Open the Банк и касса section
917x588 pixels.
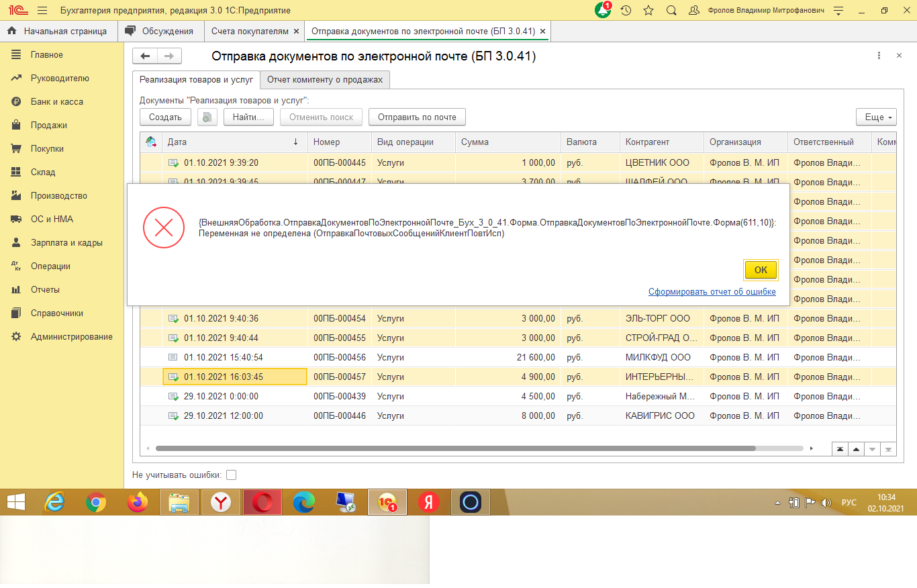pos(57,101)
